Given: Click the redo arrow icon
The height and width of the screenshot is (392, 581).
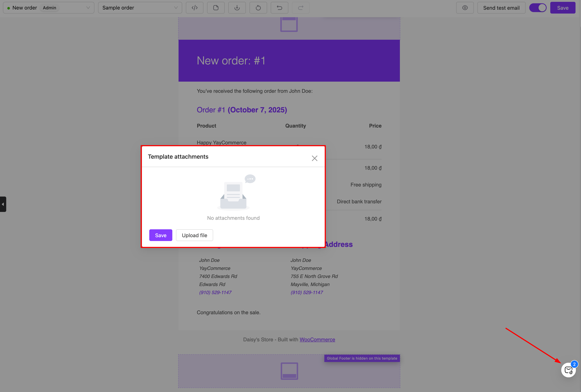Looking at the screenshot, I should coord(301,8).
